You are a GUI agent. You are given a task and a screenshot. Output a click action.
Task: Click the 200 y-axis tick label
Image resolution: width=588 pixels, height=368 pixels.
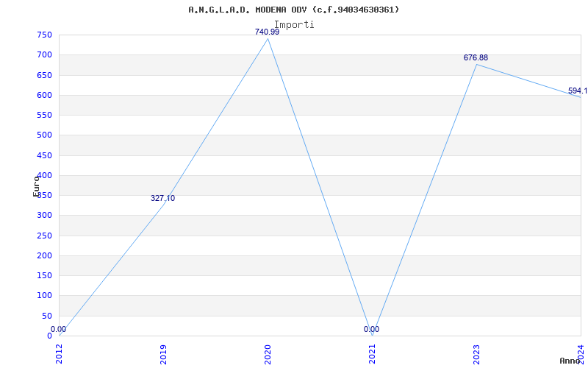click(x=44, y=255)
